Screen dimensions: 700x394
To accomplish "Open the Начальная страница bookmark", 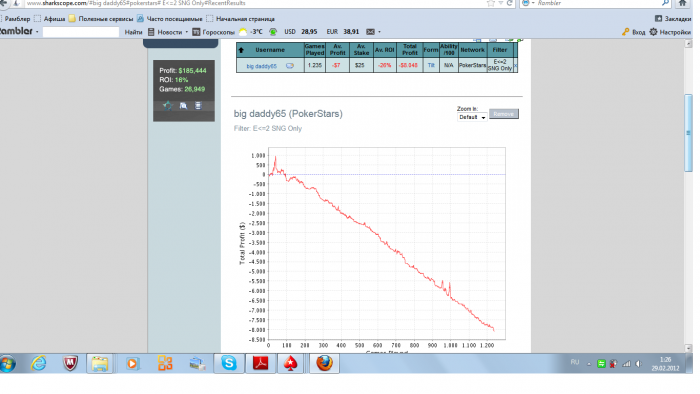I will [241, 19].
